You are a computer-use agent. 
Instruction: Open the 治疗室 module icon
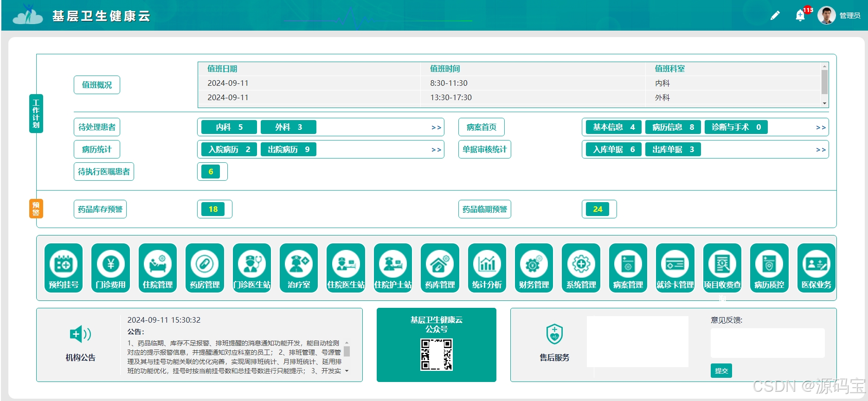[x=299, y=268]
